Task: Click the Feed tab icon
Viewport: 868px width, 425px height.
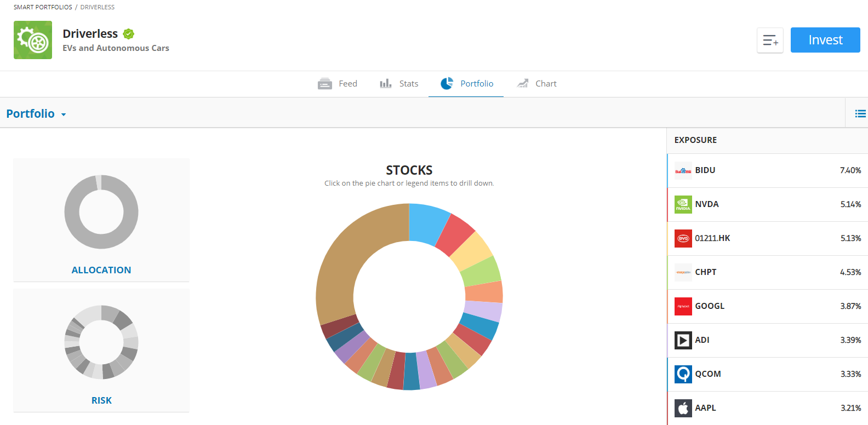Action: point(325,84)
